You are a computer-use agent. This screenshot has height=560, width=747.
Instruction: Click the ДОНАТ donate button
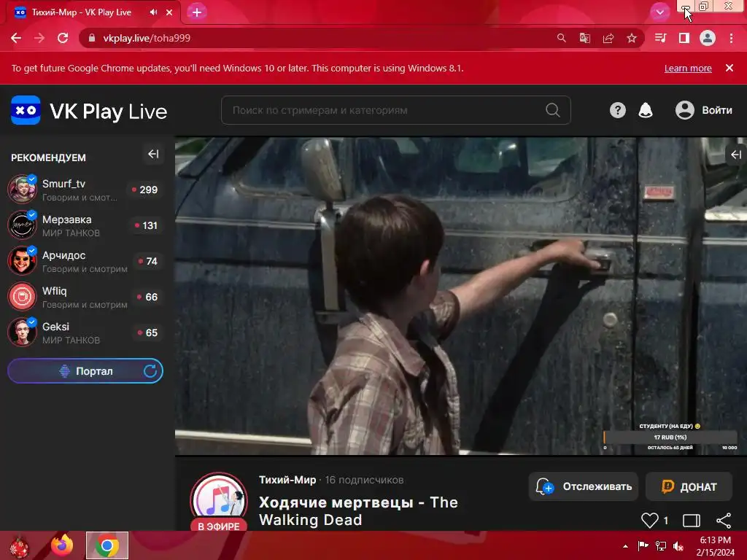click(689, 486)
